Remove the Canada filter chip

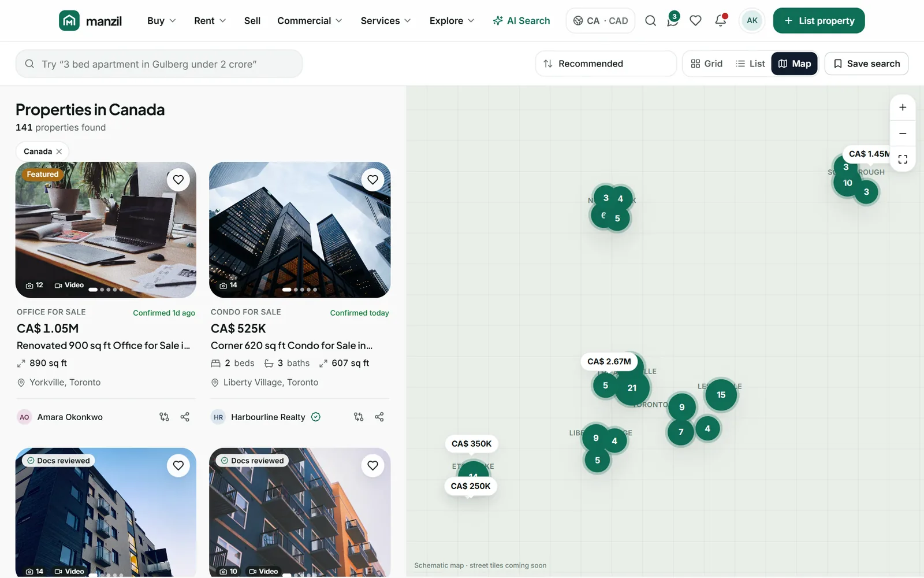pos(59,151)
